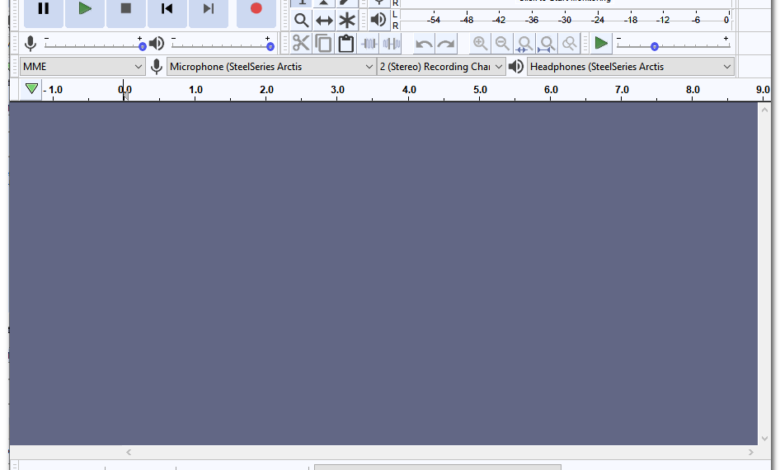Click the Undo arrow icon
780x470 pixels.
coord(424,44)
